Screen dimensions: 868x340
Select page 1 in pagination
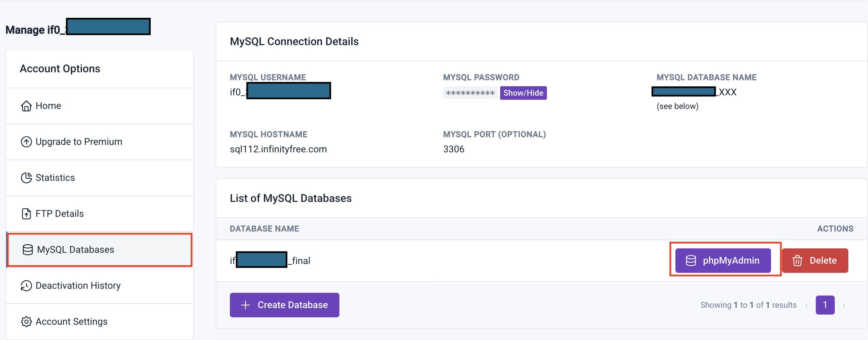pyautogui.click(x=825, y=305)
